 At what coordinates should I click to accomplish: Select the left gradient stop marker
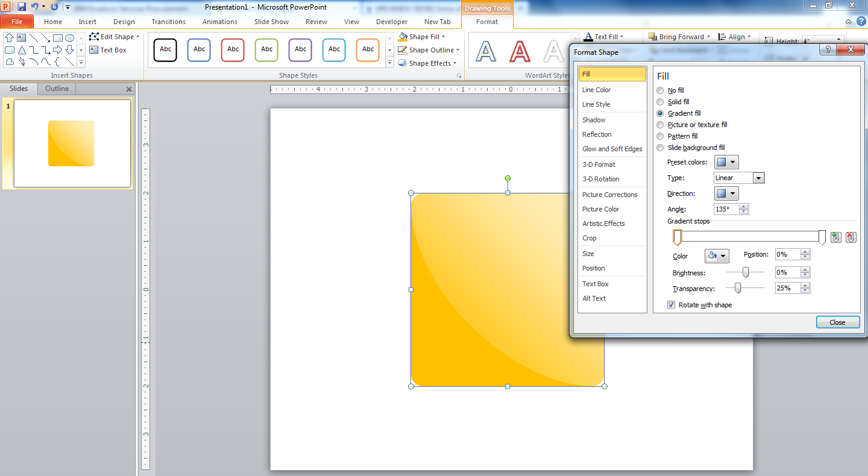(x=678, y=238)
